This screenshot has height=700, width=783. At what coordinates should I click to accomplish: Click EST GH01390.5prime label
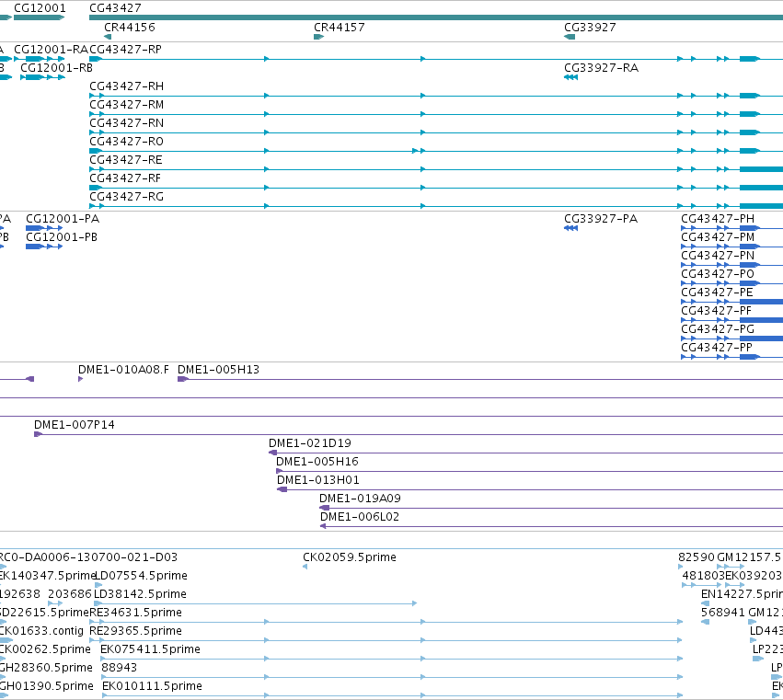point(46,686)
